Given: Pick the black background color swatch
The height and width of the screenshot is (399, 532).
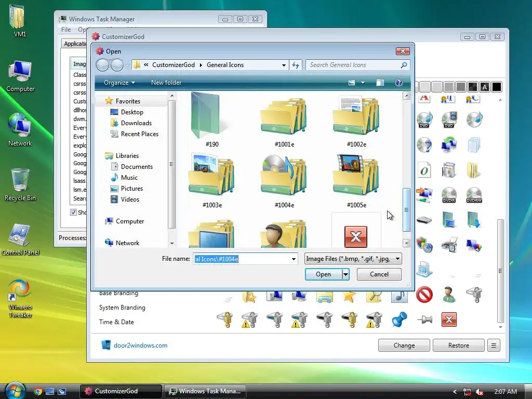Looking at the screenshot, I should click(496, 87).
